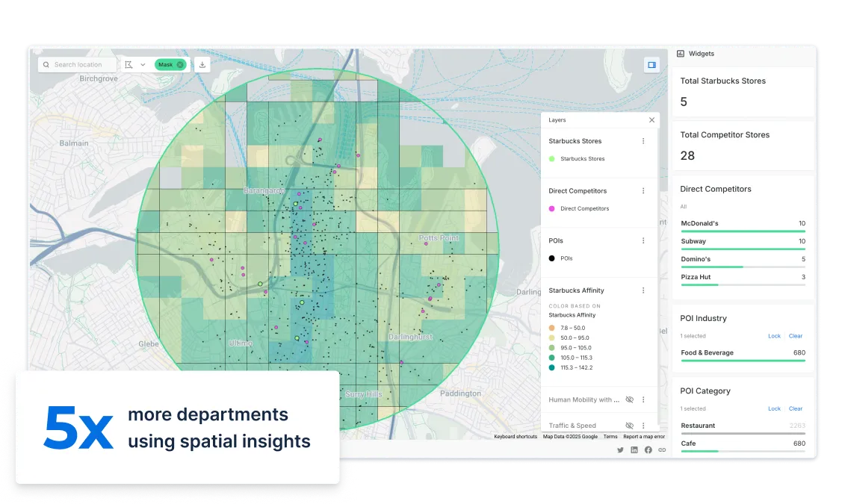Select the polygon draw tool icon
This screenshot has height=504, width=845.
129,65
